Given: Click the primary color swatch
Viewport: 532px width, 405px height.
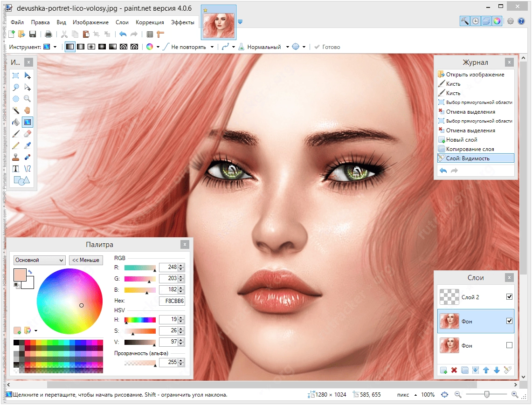Looking at the screenshot, I should coord(20,275).
